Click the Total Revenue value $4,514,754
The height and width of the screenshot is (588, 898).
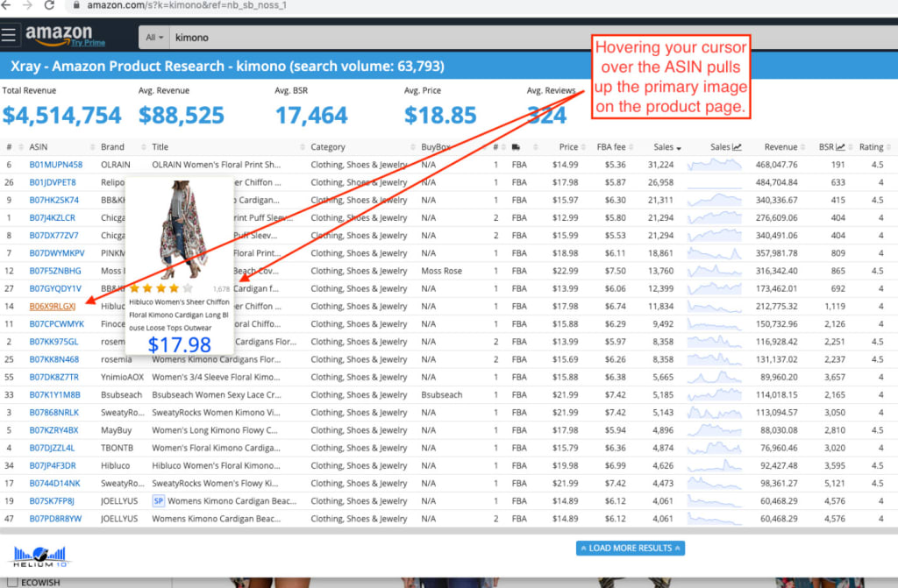coord(62,115)
